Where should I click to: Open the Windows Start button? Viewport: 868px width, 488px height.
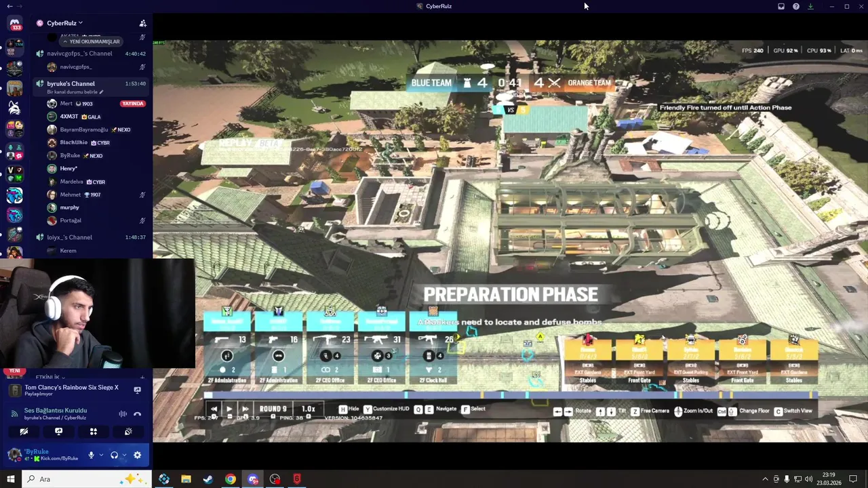tap(10, 479)
